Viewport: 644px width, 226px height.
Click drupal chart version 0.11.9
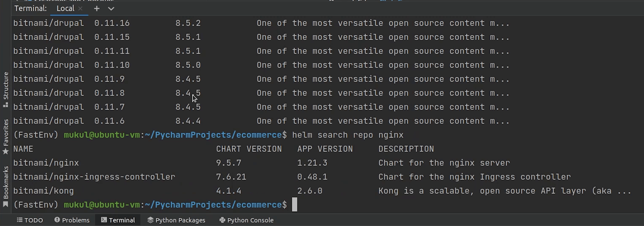tap(109, 79)
